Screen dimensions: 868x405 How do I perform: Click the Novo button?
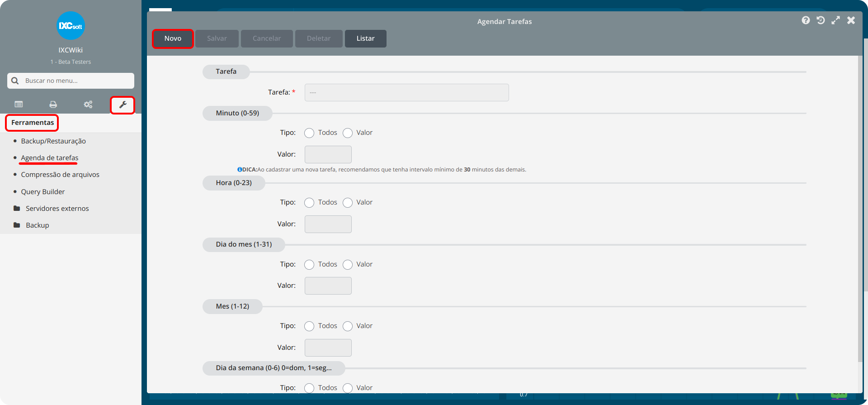point(173,38)
